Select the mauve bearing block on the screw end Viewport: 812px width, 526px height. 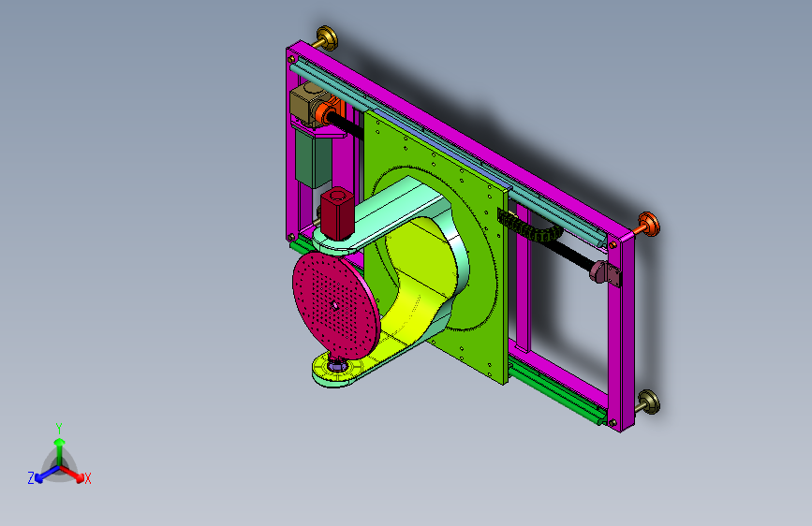pos(604,273)
